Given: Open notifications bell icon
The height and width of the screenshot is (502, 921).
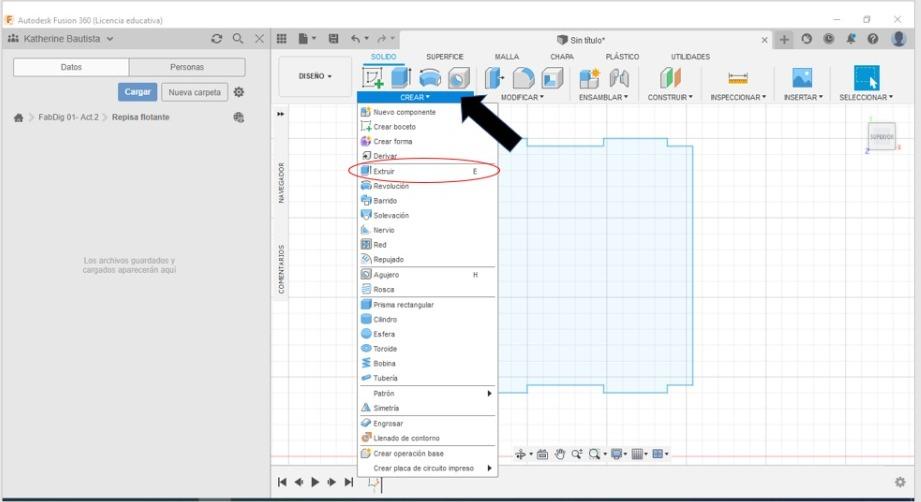Looking at the screenshot, I should (851, 39).
